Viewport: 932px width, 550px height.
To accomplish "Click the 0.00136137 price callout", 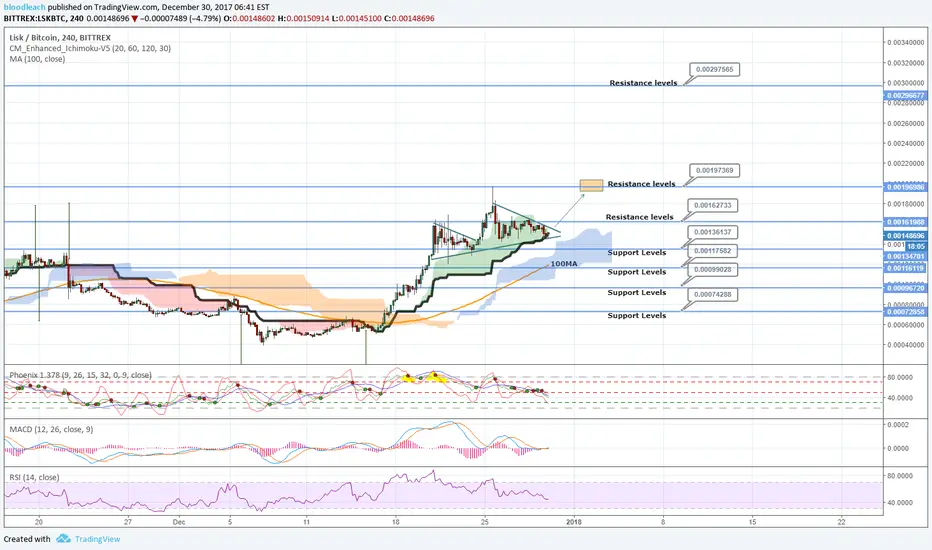I will click(713, 232).
